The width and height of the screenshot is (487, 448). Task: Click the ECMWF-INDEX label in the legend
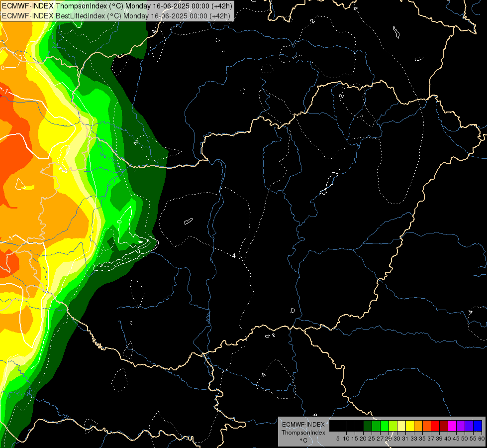tap(303, 425)
